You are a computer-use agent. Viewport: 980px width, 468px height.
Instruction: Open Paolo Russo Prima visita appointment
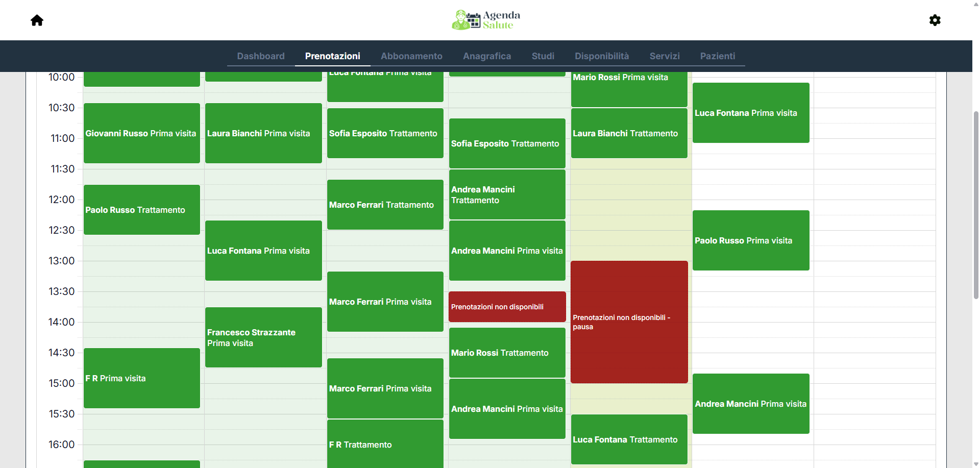click(x=751, y=240)
